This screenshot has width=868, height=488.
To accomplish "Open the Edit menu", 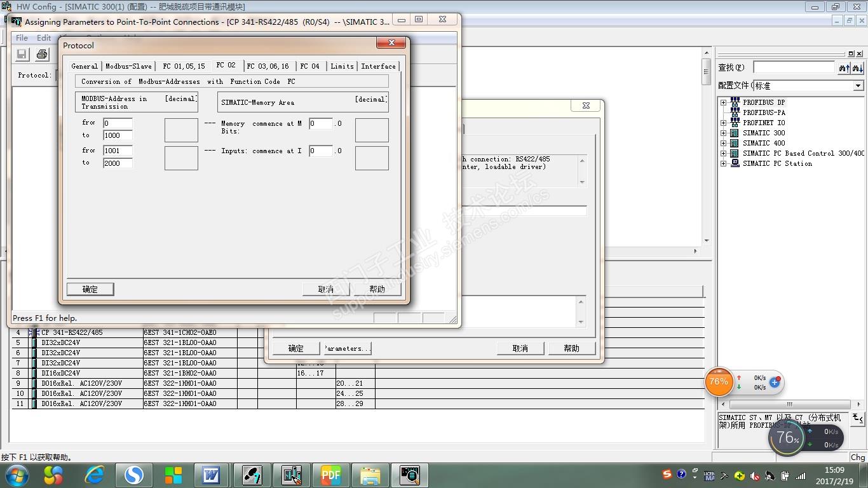I will point(44,37).
